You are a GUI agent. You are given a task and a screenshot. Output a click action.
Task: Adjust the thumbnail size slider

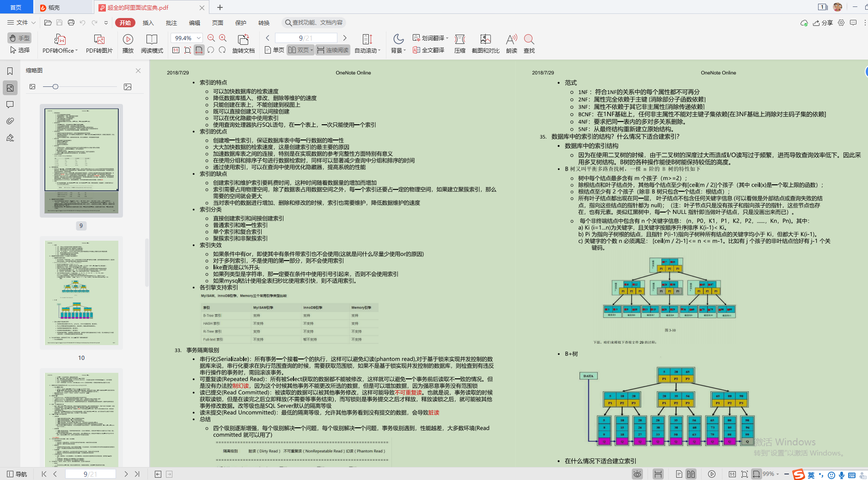[55, 87]
